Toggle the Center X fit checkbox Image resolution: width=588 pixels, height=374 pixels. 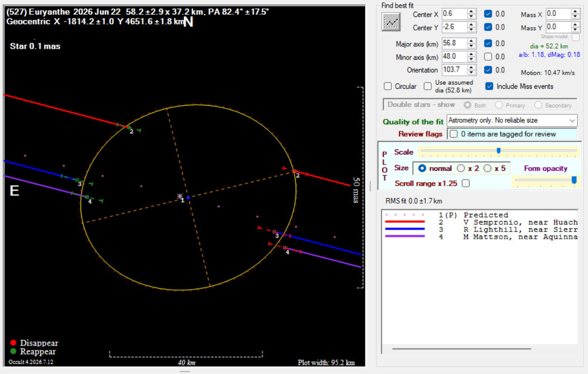(488, 14)
